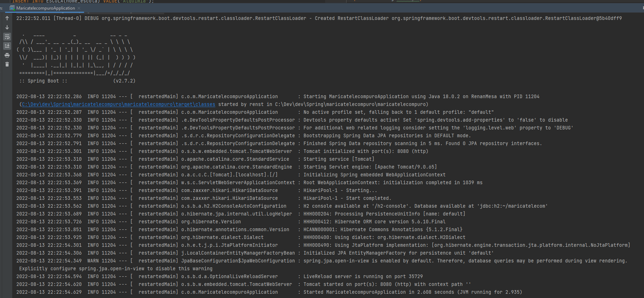
Task: Click the timestamp '2022-08-13 22:22:54.629'
Action: [x=49, y=292]
